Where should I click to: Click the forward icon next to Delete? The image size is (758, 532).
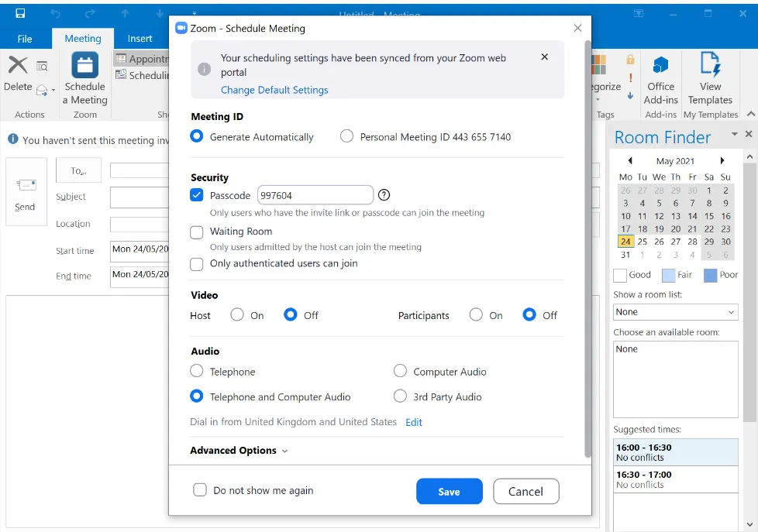click(42, 91)
